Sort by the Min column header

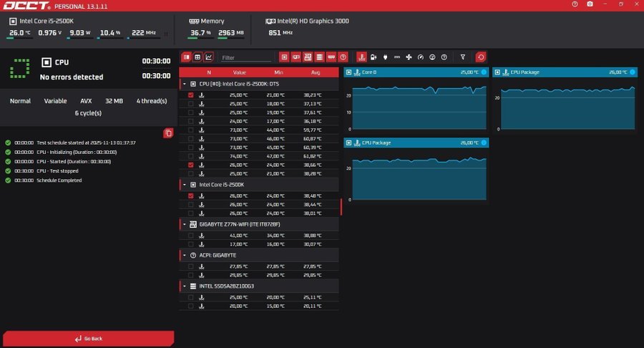point(278,72)
